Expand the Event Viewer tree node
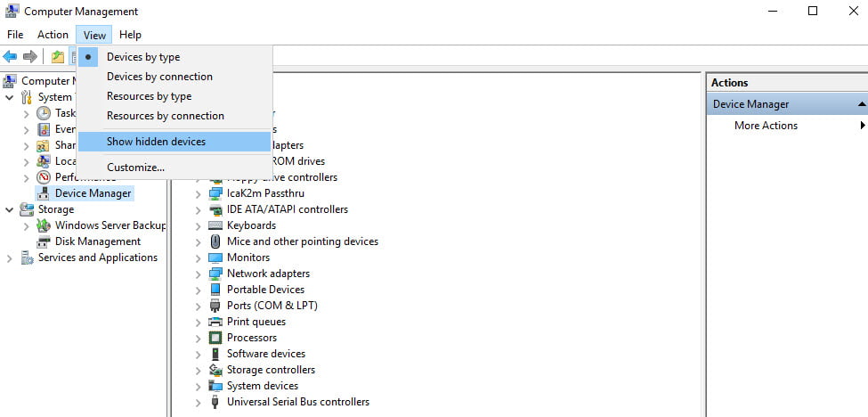Image resolution: width=868 pixels, height=417 pixels. click(26, 129)
